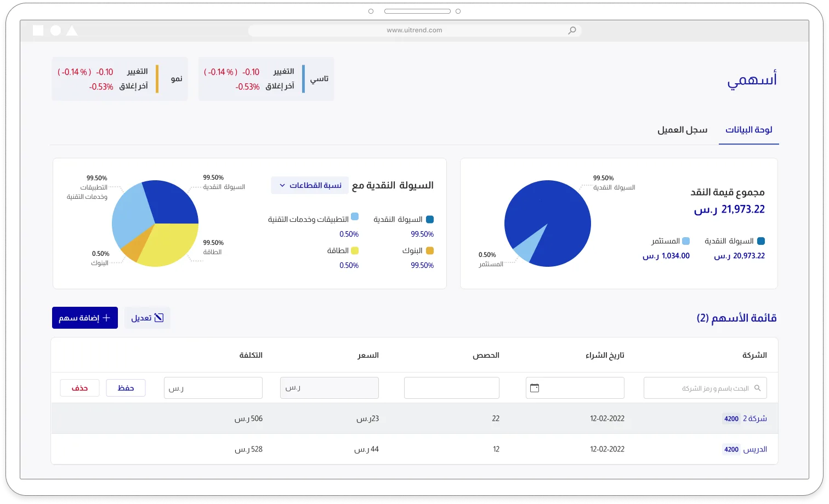Click the light blue التطبيقات وخدمات التقنية legend swatch
This screenshot has width=829, height=504.
click(x=355, y=216)
